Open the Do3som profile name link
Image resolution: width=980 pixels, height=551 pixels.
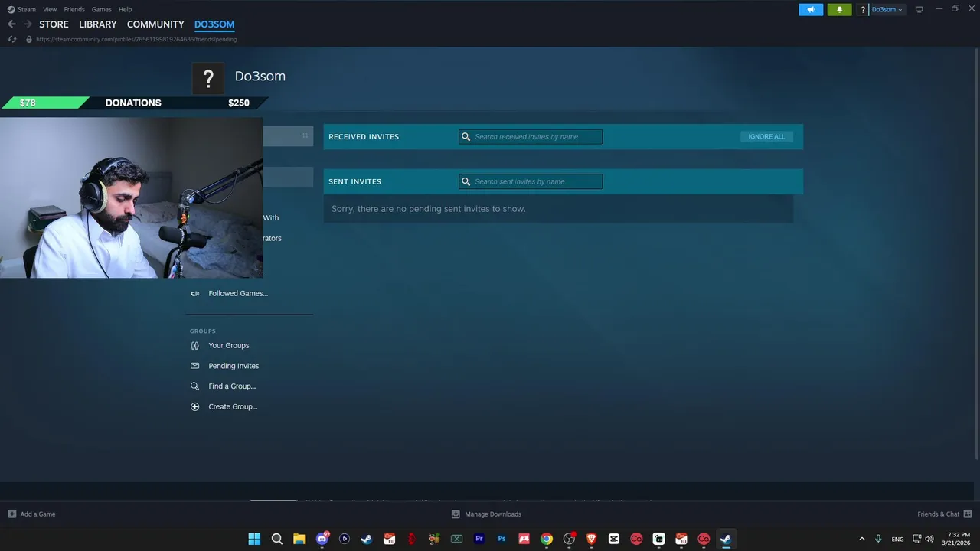pyautogui.click(x=260, y=76)
